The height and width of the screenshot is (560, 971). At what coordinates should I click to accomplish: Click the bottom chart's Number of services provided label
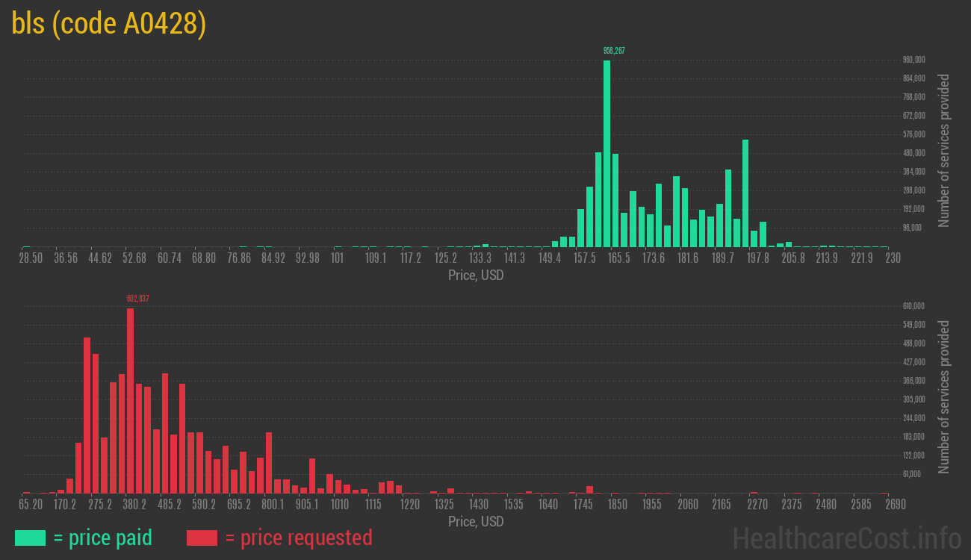(944, 396)
